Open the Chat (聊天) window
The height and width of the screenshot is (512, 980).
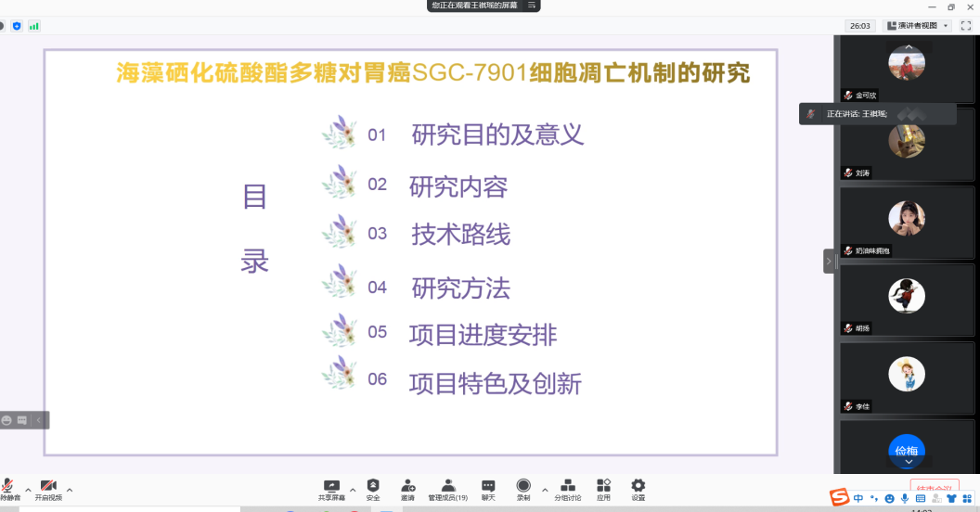(x=488, y=486)
